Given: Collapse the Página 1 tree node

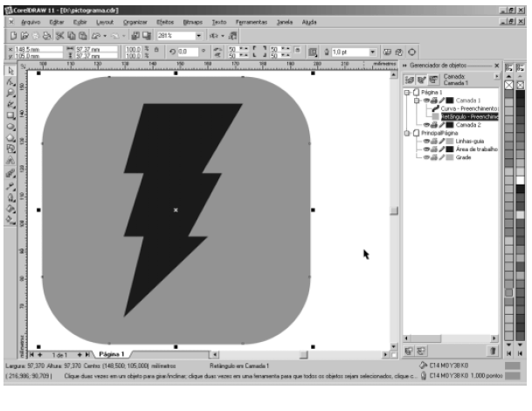Looking at the screenshot, I should pyautogui.click(x=406, y=93).
